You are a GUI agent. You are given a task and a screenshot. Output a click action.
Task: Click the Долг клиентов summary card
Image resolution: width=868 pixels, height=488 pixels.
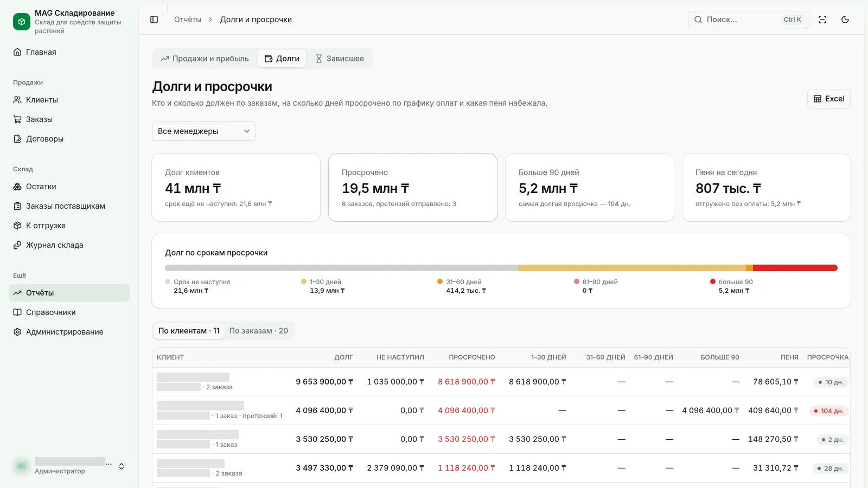(x=236, y=188)
